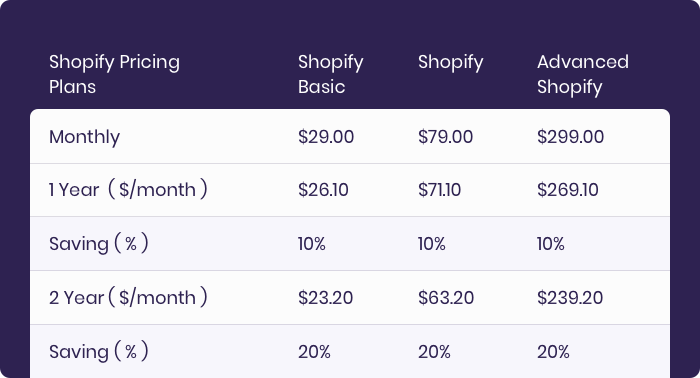
Task: Select the $79.00 monthly price
Action: tap(446, 137)
